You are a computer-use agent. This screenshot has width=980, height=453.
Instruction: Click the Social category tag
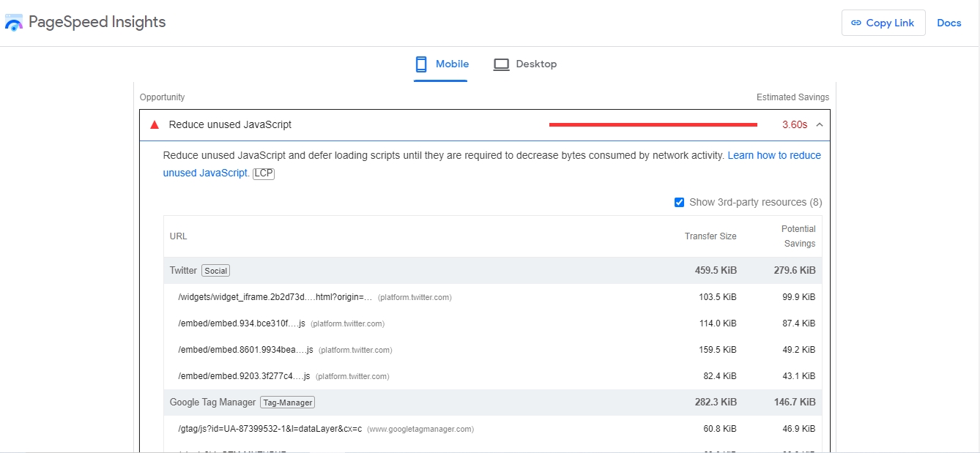[216, 271]
